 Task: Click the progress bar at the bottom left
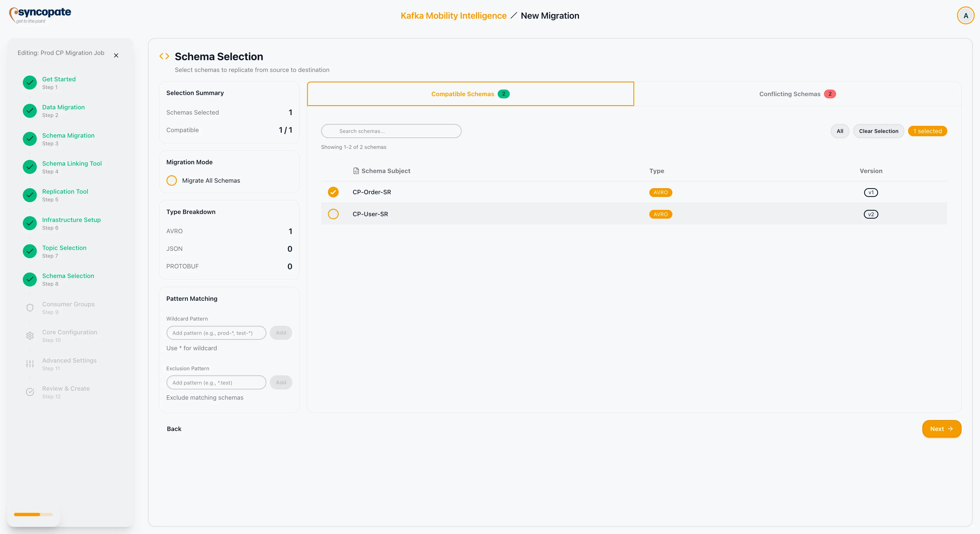click(33, 514)
